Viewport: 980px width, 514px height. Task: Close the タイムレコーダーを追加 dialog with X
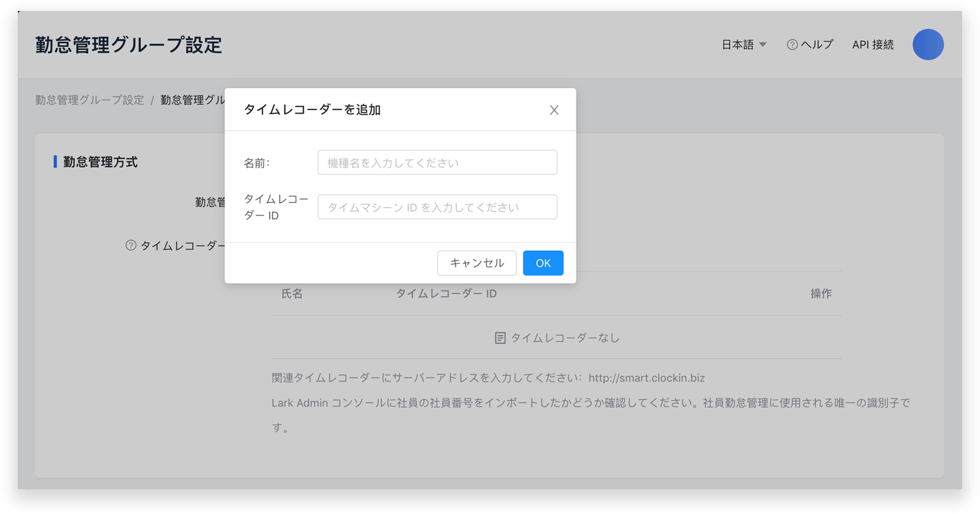[x=554, y=110]
